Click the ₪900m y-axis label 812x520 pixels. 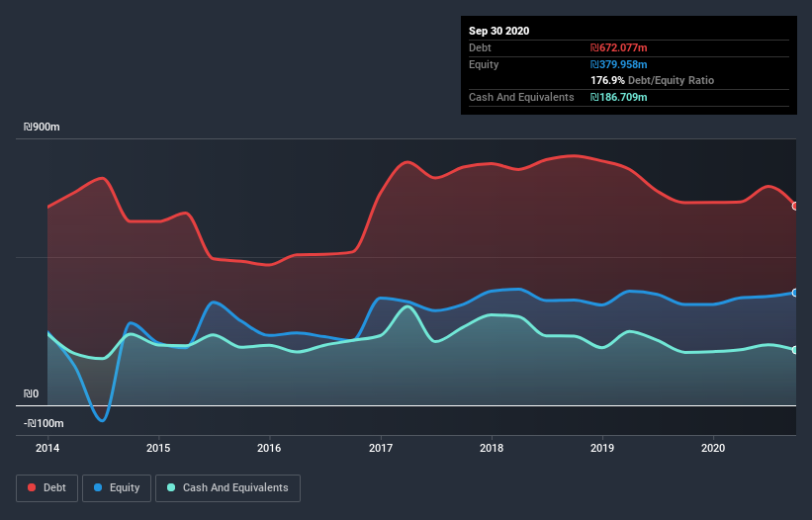[42, 128]
